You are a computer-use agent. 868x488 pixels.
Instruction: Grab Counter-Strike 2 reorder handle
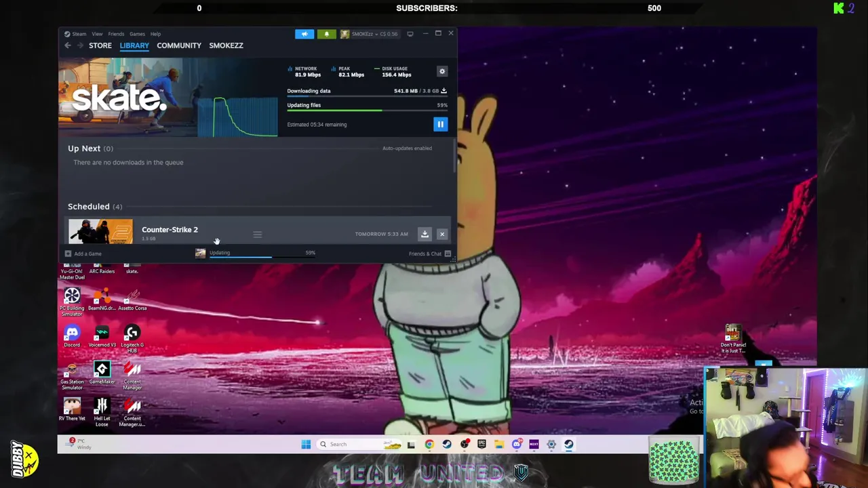258,235
